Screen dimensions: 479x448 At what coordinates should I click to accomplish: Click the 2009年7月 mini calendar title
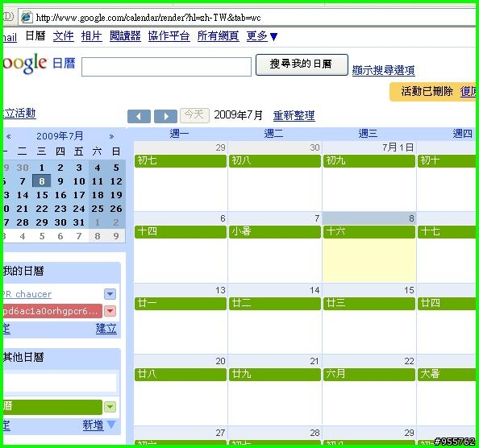60,136
